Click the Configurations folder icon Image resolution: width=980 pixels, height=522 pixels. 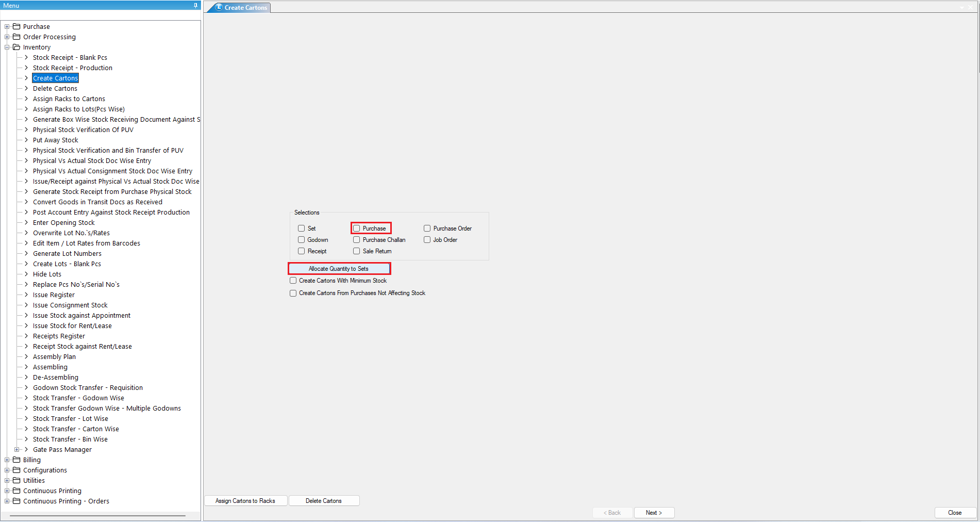16,470
